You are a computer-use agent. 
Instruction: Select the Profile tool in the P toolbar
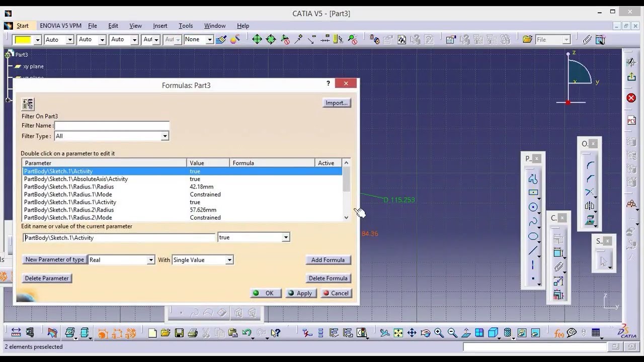coord(533,178)
